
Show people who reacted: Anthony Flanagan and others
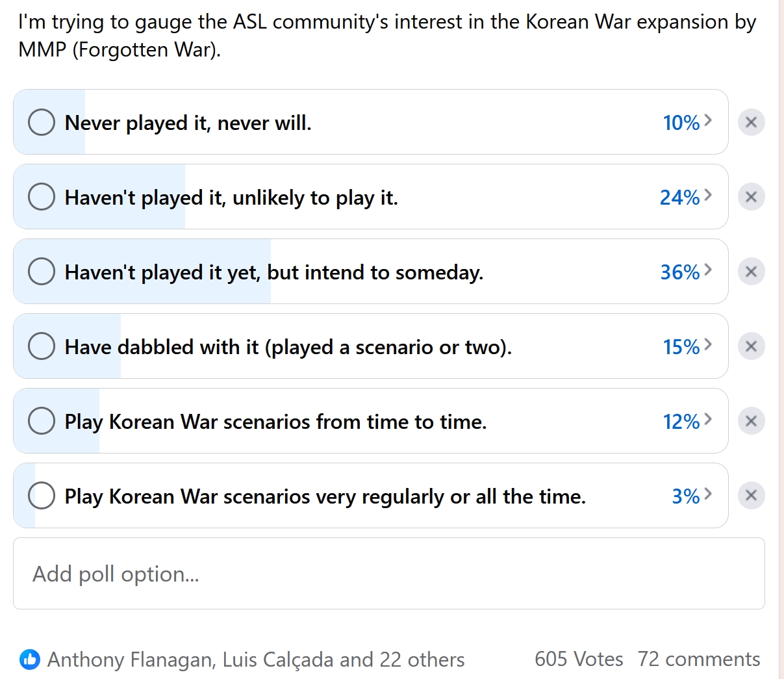256,660
